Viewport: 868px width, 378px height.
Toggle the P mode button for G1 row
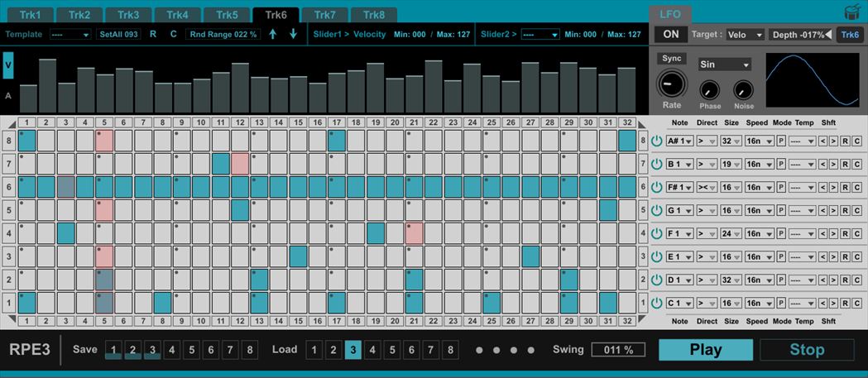[780, 211]
